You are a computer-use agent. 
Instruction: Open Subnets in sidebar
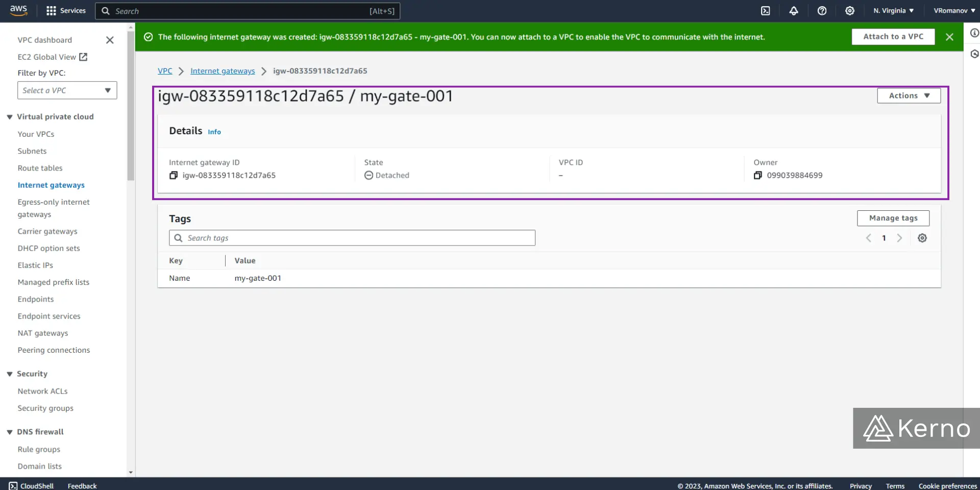tap(32, 151)
